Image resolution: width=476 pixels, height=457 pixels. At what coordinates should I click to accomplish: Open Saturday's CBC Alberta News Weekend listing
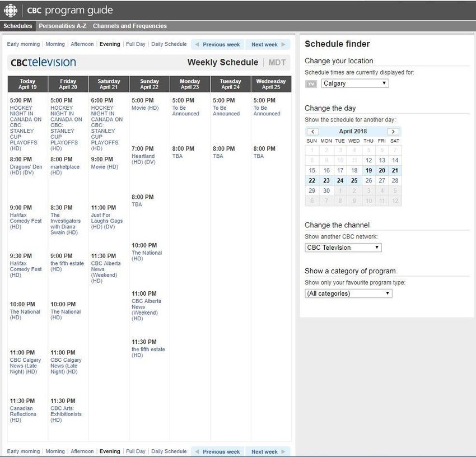[106, 272]
